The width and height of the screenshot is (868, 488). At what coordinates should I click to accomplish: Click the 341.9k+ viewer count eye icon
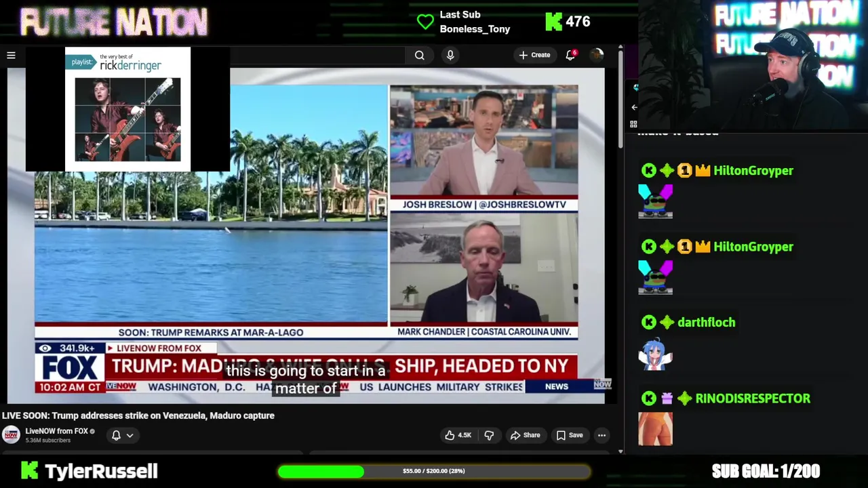point(45,348)
